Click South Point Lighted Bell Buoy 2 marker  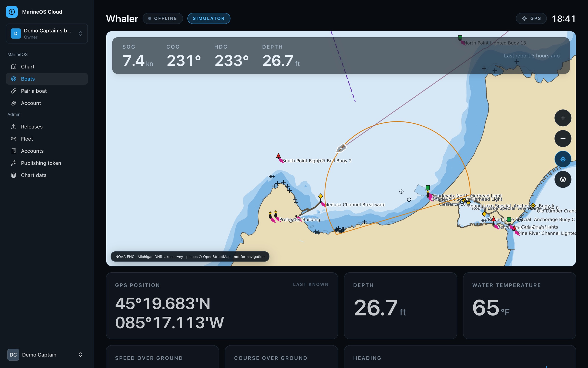pos(278,156)
